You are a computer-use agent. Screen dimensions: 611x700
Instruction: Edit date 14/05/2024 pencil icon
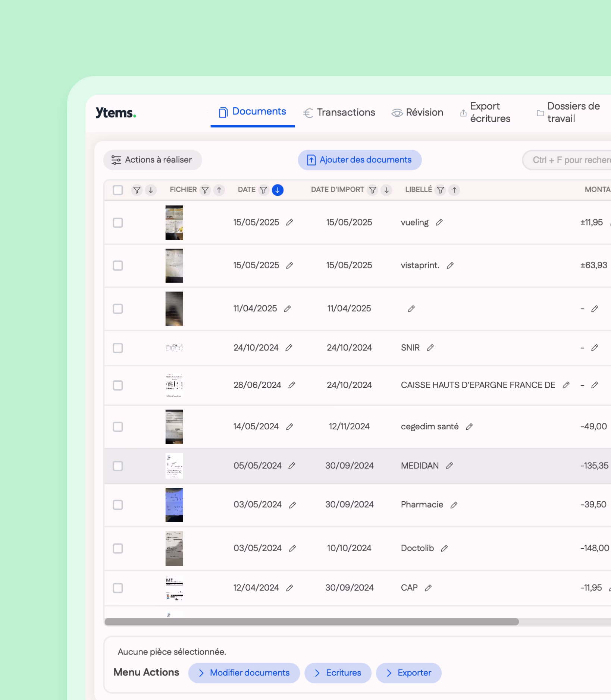pos(289,427)
